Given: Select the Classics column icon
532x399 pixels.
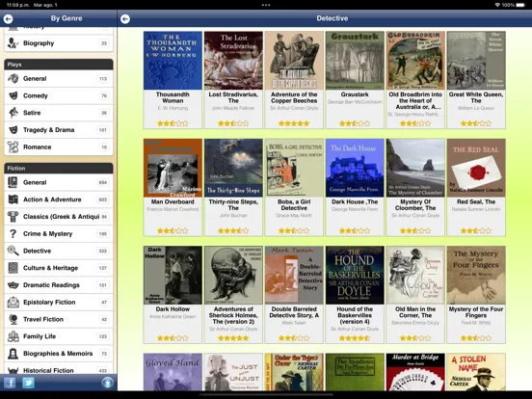Looking at the screenshot, I should pyautogui.click(x=13, y=217).
